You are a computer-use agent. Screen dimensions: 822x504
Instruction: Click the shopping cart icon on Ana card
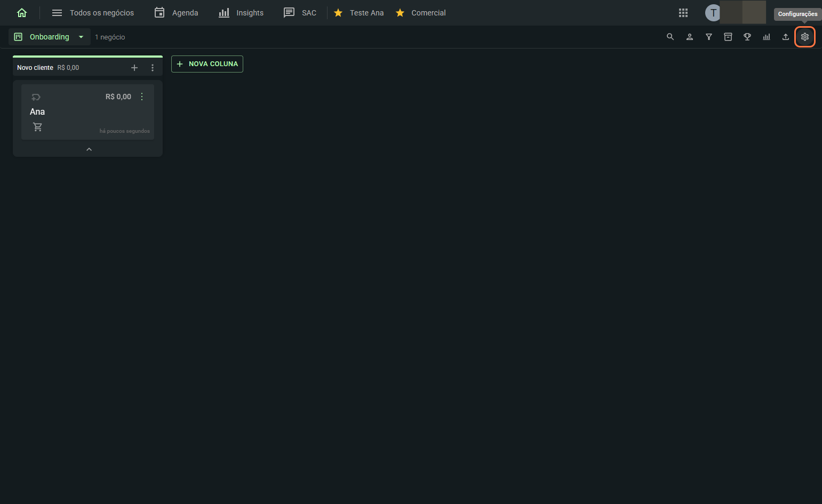[37, 127]
